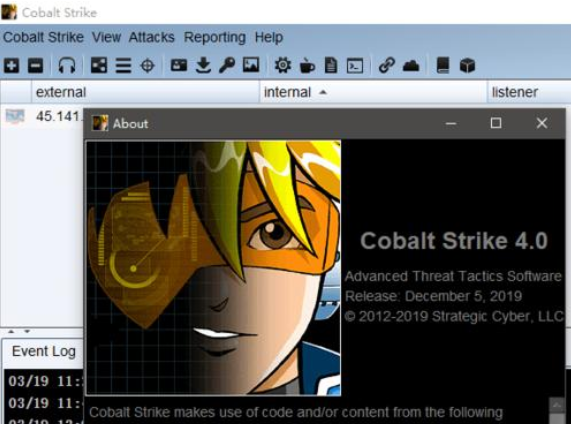
Task: Close the About dialog
Action: [542, 123]
